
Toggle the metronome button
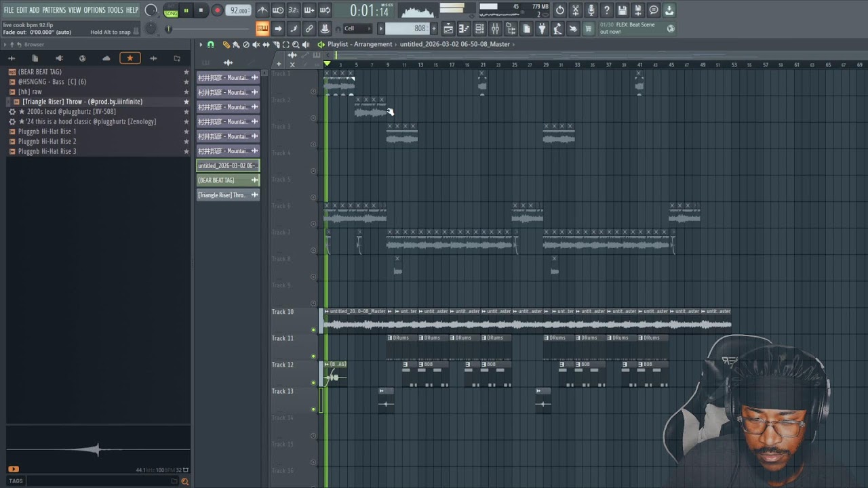(262, 10)
